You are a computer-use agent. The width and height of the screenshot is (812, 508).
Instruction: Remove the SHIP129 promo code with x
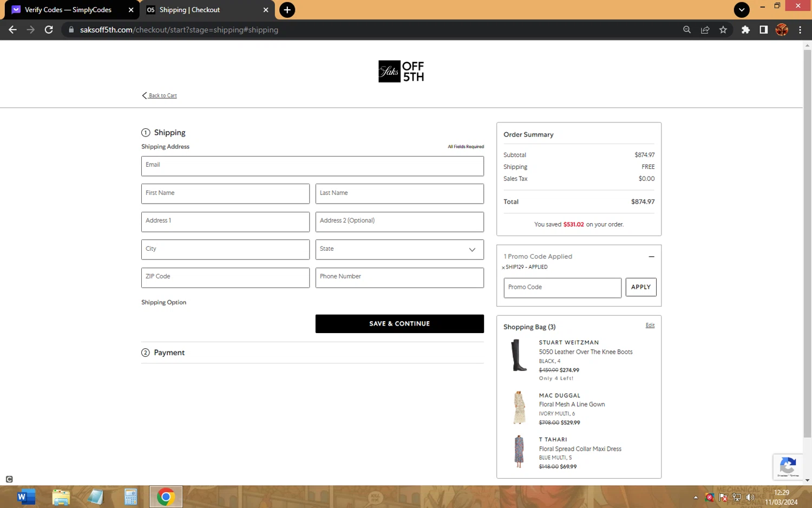[x=503, y=268]
